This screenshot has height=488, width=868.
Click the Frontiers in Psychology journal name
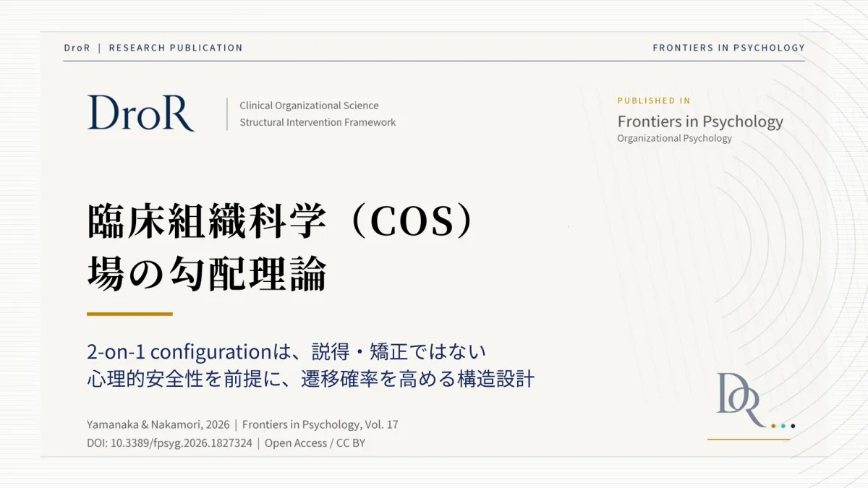pyautogui.click(x=700, y=121)
